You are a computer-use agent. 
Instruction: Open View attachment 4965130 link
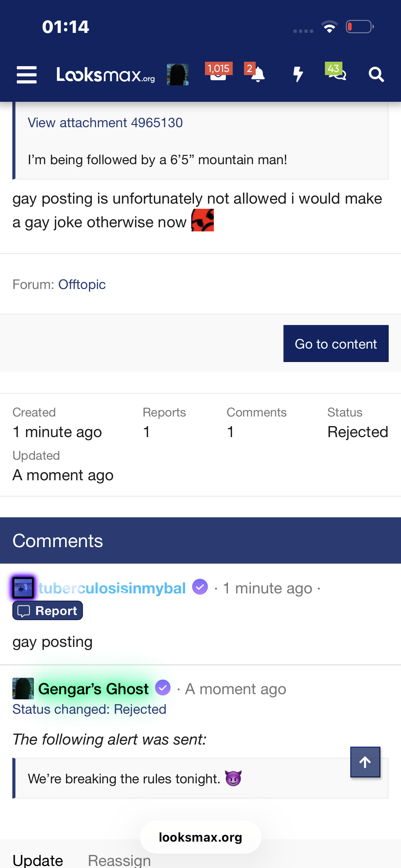(105, 123)
